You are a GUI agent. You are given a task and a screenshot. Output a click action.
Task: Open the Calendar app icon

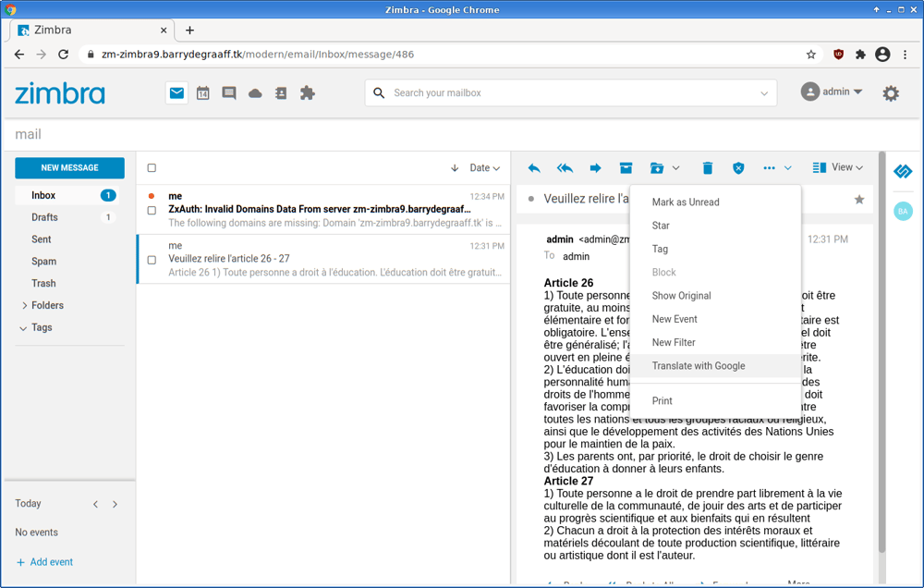[x=202, y=92]
